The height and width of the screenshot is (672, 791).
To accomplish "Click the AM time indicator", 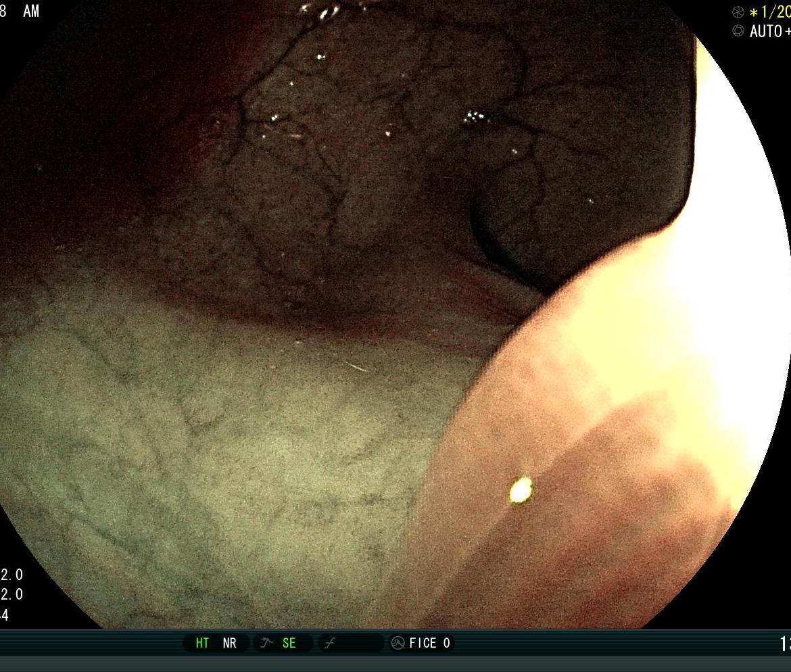I will pos(31,11).
